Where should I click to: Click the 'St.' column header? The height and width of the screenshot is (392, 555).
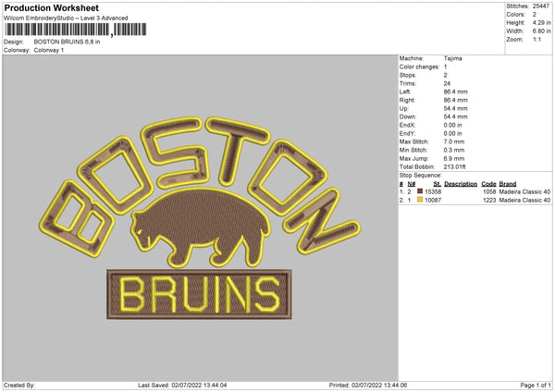438,184
